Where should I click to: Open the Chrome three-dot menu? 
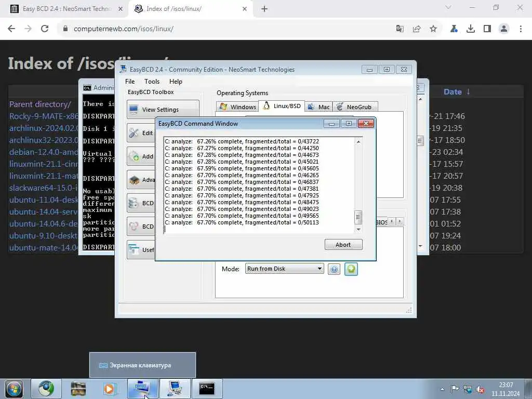[x=521, y=29]
